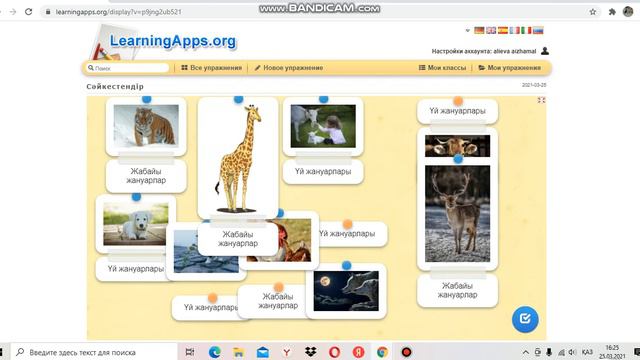
Task: Click the blue pin on the puppy card
Action: click(136, 197)
